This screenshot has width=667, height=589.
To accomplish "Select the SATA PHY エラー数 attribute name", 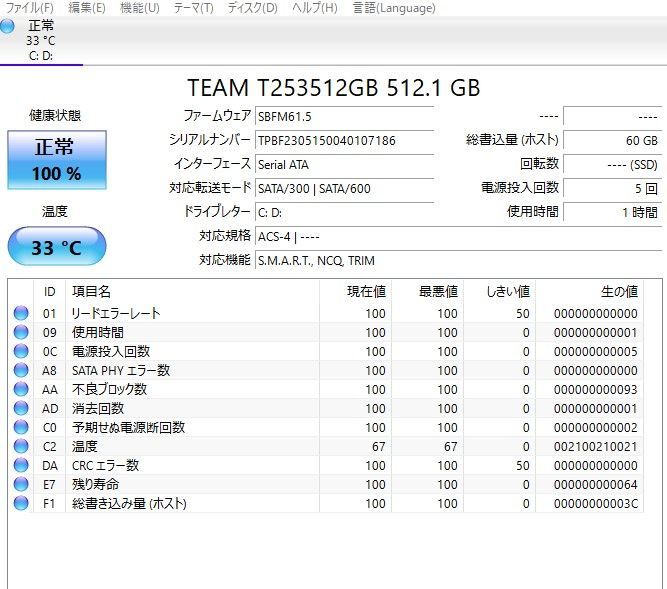I will [121, 370].
